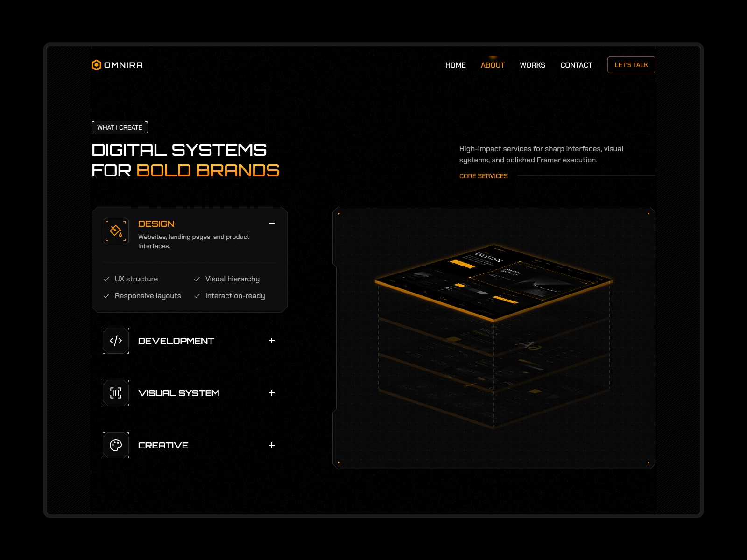Collapse the Design section minus icon
This screenshot has width=747, height=560.
coord(272,224)
